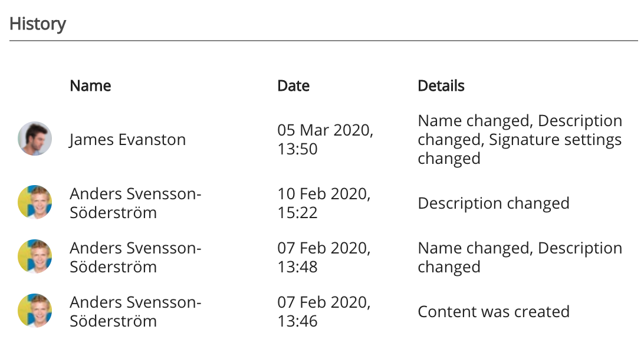
Task: Click the 07 Feb 2020, 13:46 date
Action: tap(324, 311)
